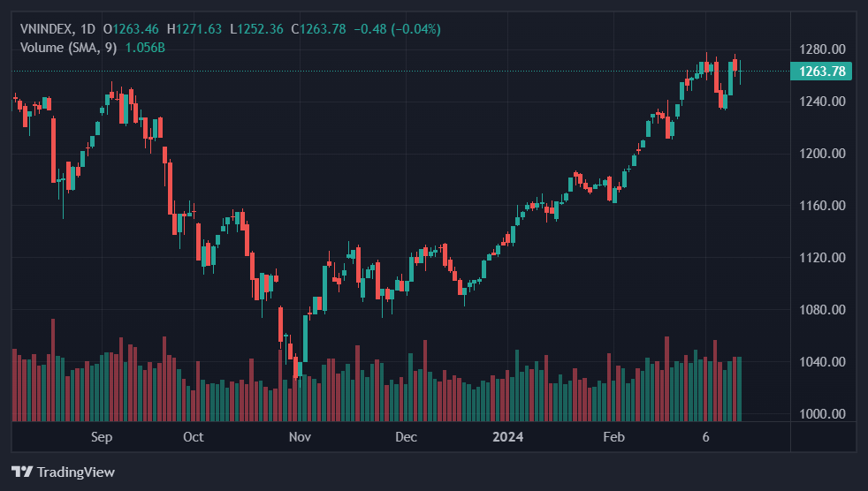The image size is (868, 491).
Task: Click the Feb label on time axis
Action: pos(613,437)
